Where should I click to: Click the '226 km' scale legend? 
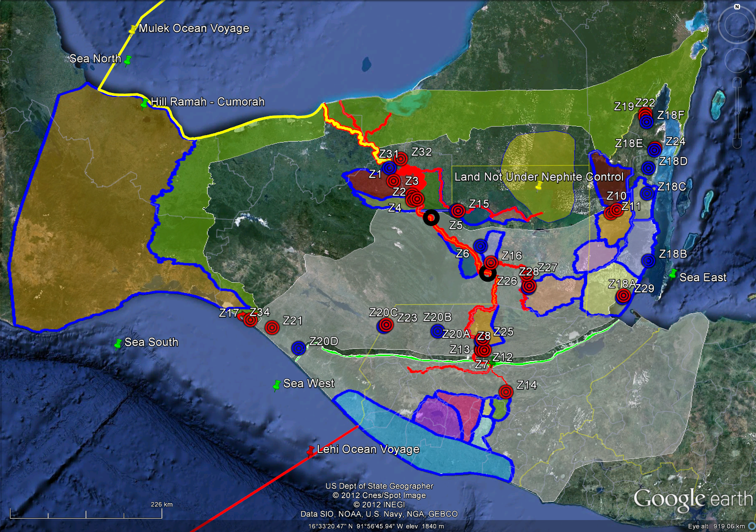(162, 505)
